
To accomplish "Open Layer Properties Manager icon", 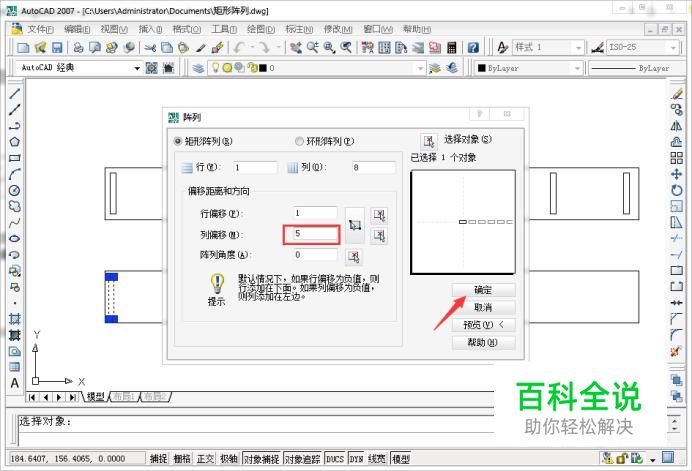I will coord(198,68).
